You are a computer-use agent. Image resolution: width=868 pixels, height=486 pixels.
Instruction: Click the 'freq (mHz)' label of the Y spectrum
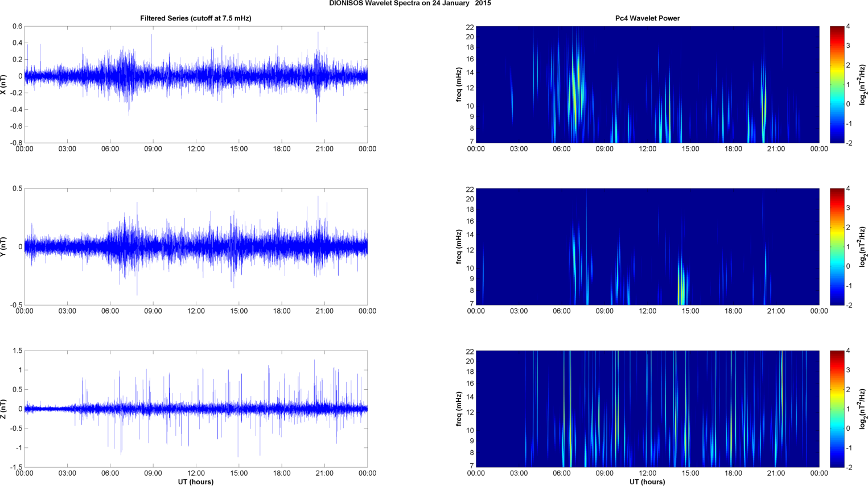[x=459, y=247]
